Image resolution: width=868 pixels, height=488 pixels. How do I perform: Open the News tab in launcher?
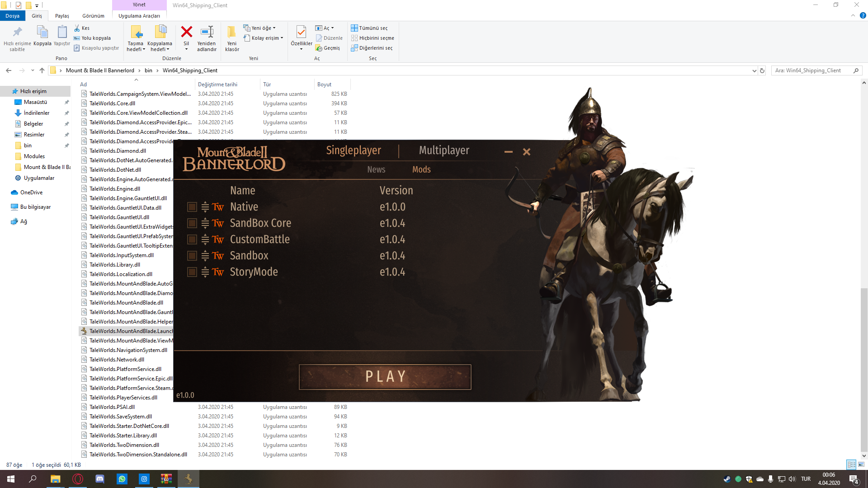[x=376, y=169]
